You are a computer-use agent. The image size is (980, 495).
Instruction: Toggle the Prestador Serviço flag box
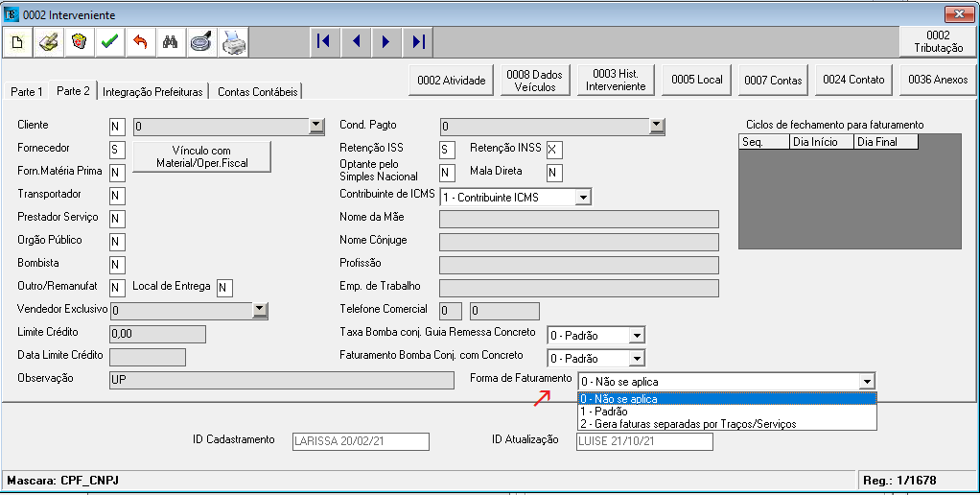coord(117,219)
